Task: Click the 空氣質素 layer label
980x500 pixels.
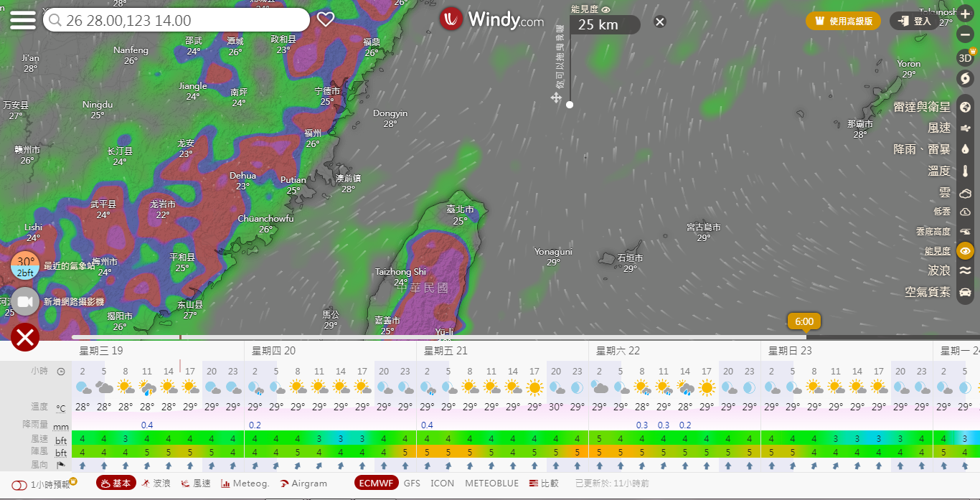Action: tap(928, 292)
